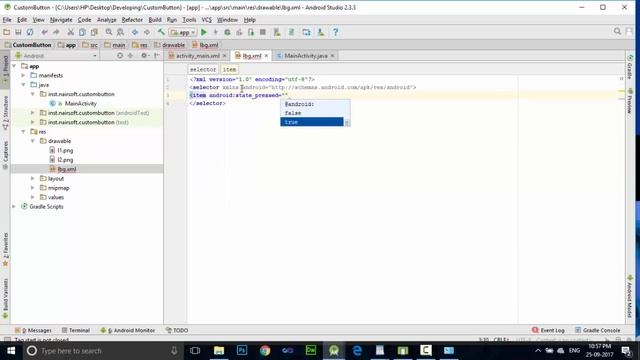Screen dimensions: 640x360
Task: Expand the values folder
Action: tap(33, 197)
